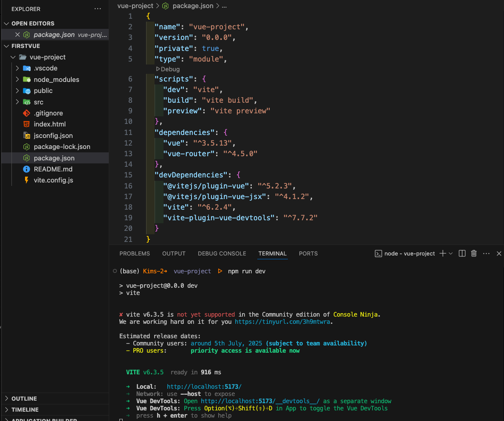Select package.json in the file tree
The height and width of the screenshot is (421, 504).
[x=55, y=158]
